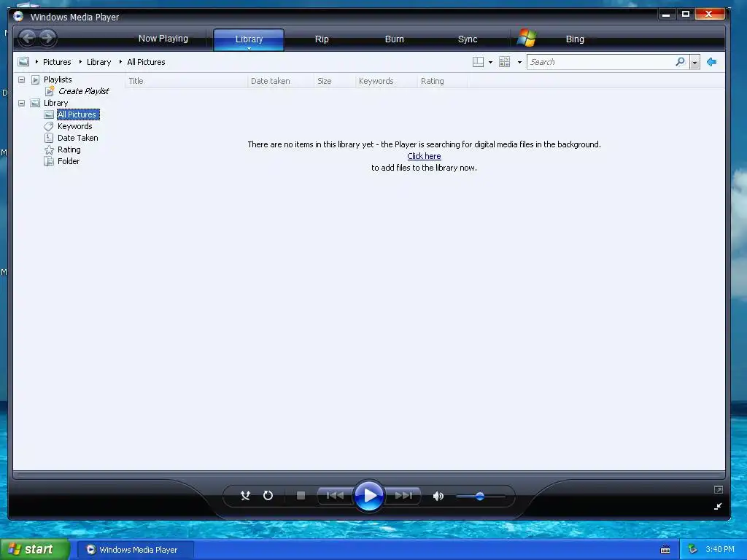Mute the sound with the speaker icon
747x560 pixels.
[x=438, y=496]
